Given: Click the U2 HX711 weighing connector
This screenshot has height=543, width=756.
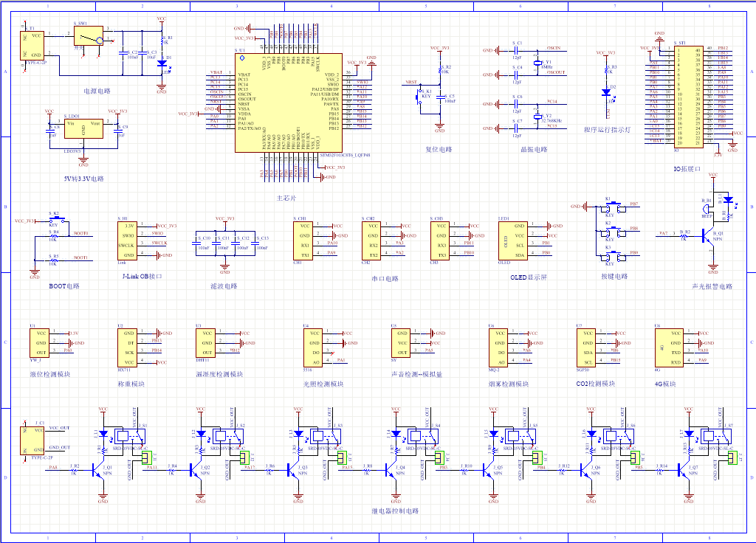Looking at the screenshot, I should (x=127, y=347).
